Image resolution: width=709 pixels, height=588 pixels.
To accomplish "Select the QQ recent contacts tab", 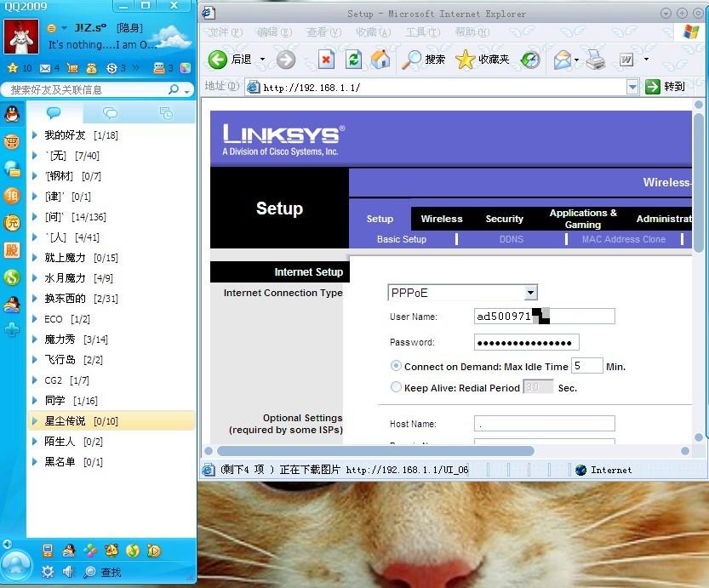I will coord(166,112).
